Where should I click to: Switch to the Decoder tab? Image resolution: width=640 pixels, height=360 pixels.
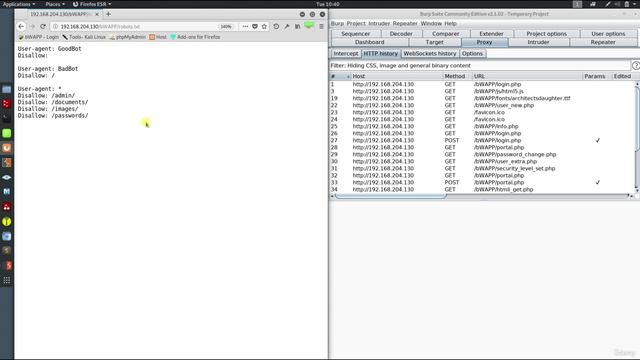(401, 33)
